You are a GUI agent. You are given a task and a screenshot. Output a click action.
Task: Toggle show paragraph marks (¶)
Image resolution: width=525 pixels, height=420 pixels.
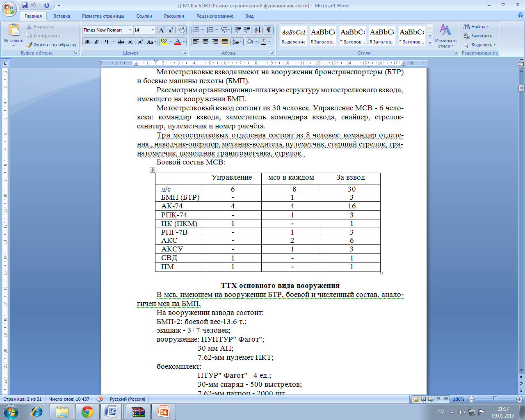[x=268, y=30]
